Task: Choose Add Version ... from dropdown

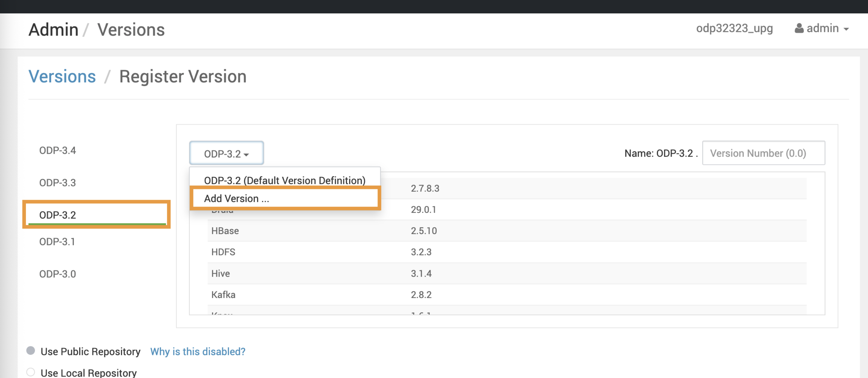Action: click(236, 199)
